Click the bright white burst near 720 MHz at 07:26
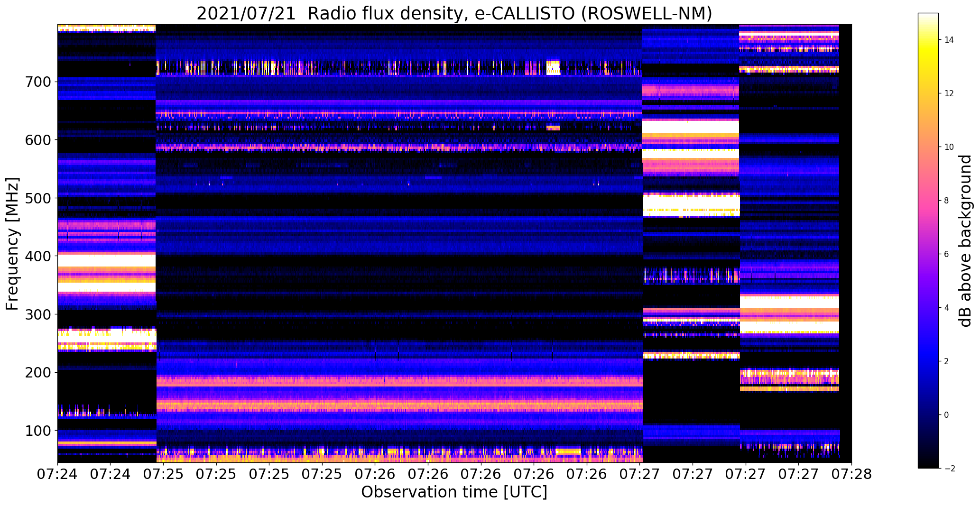The height and width of the screenshot is (506, 980). click(553, 67)
